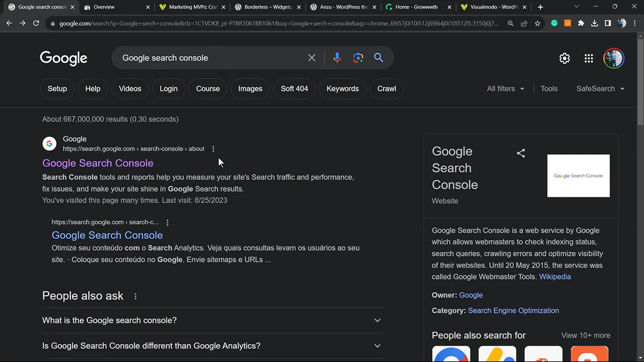Open the blue Google Search Console sub-result link

[x=107, y=235]
